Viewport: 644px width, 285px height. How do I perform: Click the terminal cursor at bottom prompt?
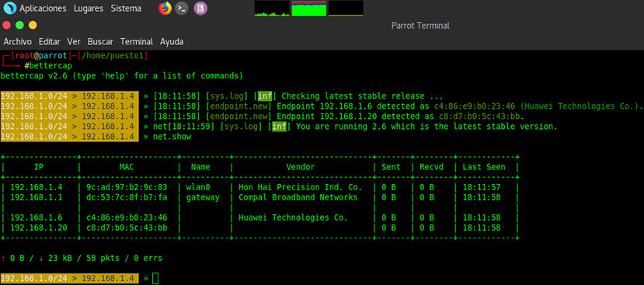pyautogui.click(x=155, y=279)
